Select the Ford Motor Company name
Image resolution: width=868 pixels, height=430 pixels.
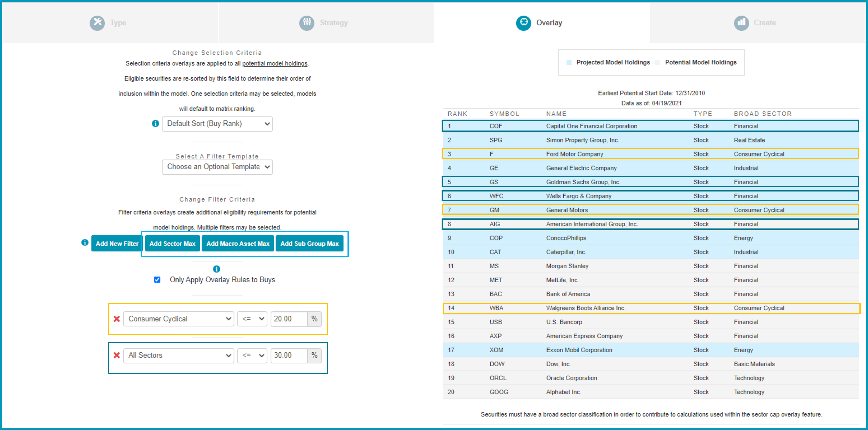pos(574,154)
